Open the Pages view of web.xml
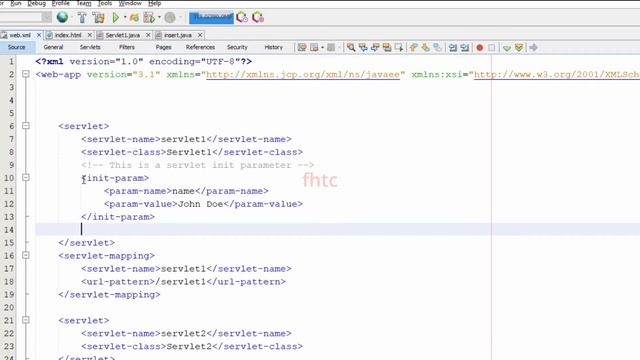This screenshot has width=640, height=360. tap(163, 47)
